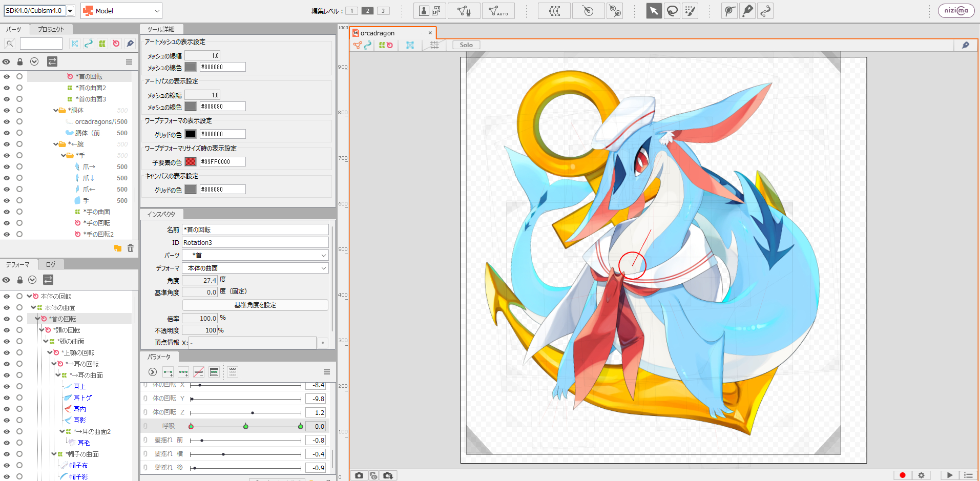This screenshot has height=481, width=980.
Task: Click the delete key points icon
Action: coord(199,372)
